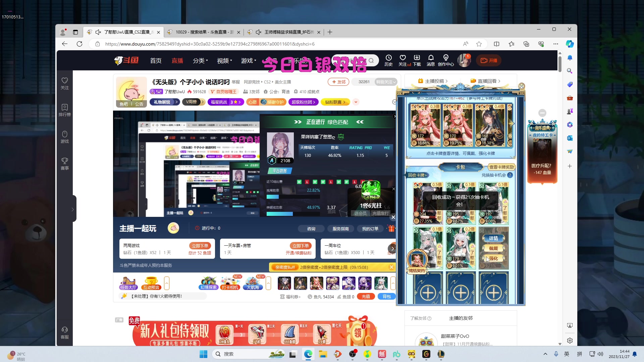Toggle Edge split screen button

[497, 44]
